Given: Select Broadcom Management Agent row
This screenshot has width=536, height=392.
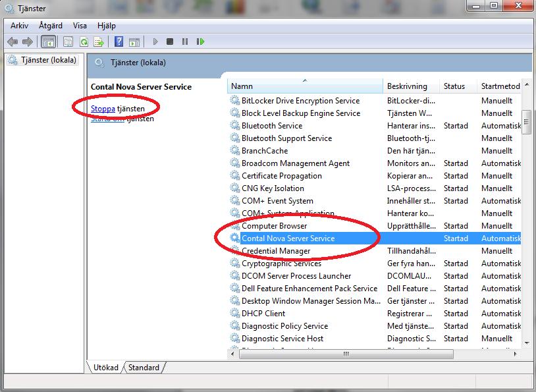Looking at the screenshot, I should pos(374,163).
